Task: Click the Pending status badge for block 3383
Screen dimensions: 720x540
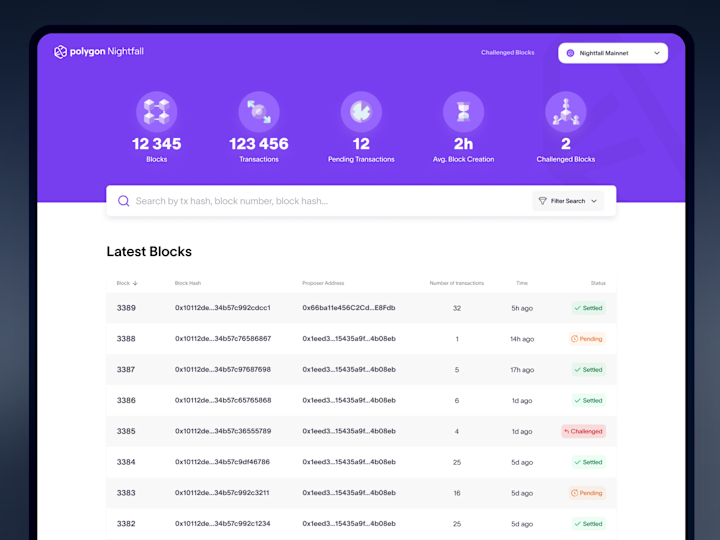Action: click(x=587, y=493)
